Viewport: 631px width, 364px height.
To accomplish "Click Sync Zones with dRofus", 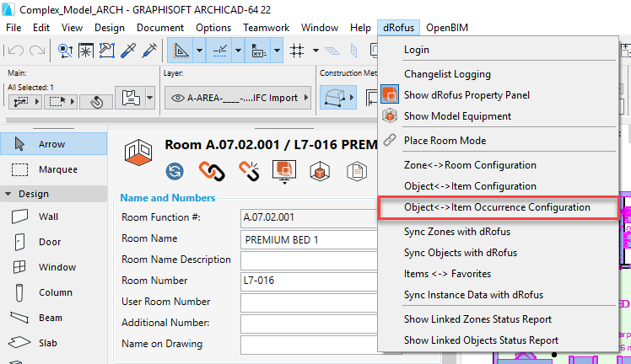I will (468, 231).
